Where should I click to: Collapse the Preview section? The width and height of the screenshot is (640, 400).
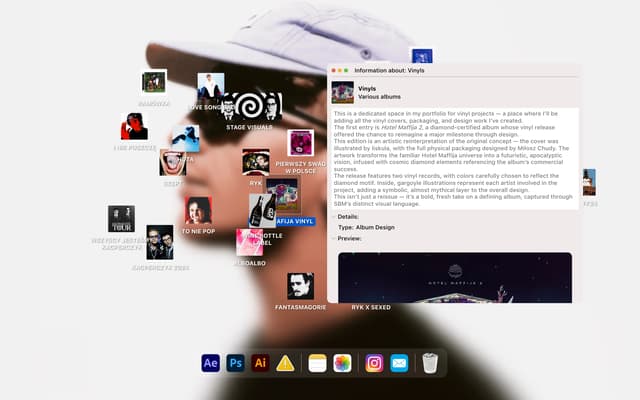333,238
